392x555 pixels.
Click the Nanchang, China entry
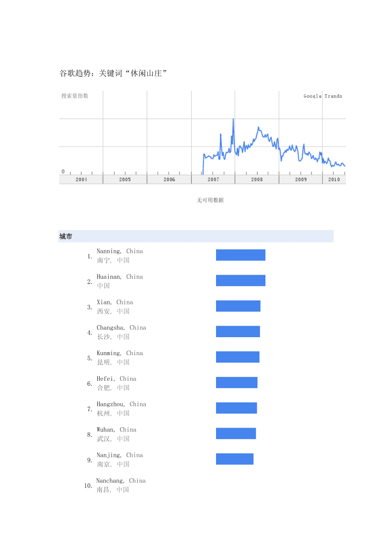121,481
